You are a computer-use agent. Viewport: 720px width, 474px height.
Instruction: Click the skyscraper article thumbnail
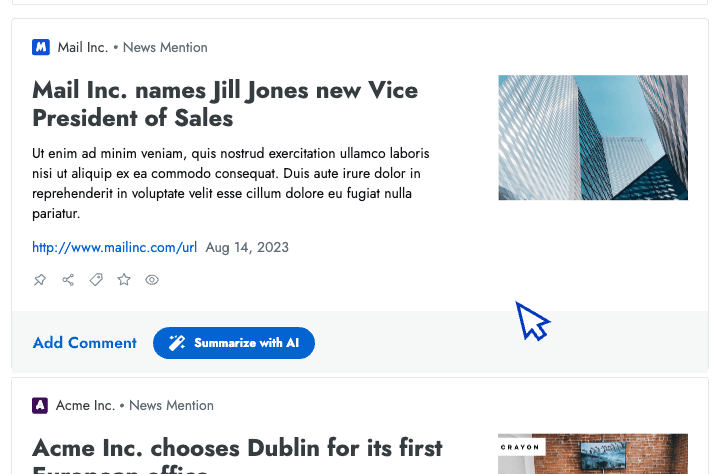click(593, 137)
